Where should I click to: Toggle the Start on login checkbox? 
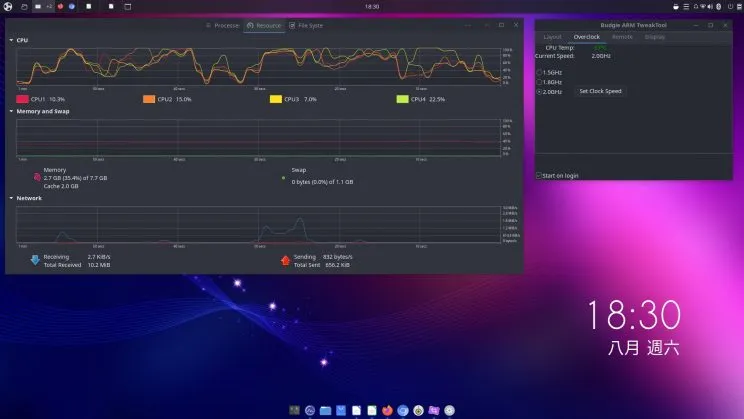(539, 175)
